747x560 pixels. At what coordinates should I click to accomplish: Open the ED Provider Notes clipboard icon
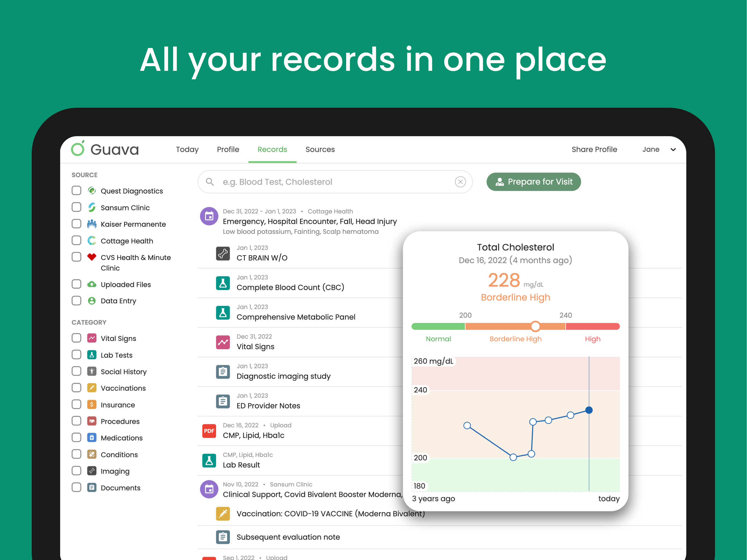pyautogui.click(x=223, y=401)
